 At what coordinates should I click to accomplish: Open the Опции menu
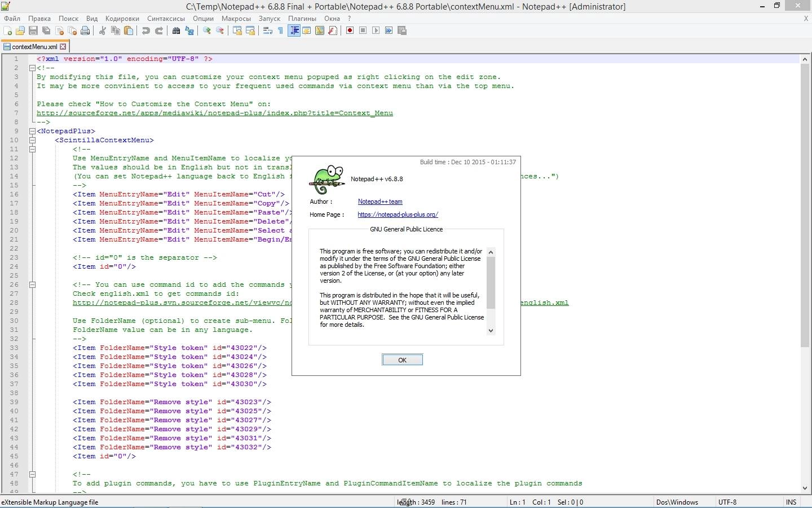click(204, 18)
